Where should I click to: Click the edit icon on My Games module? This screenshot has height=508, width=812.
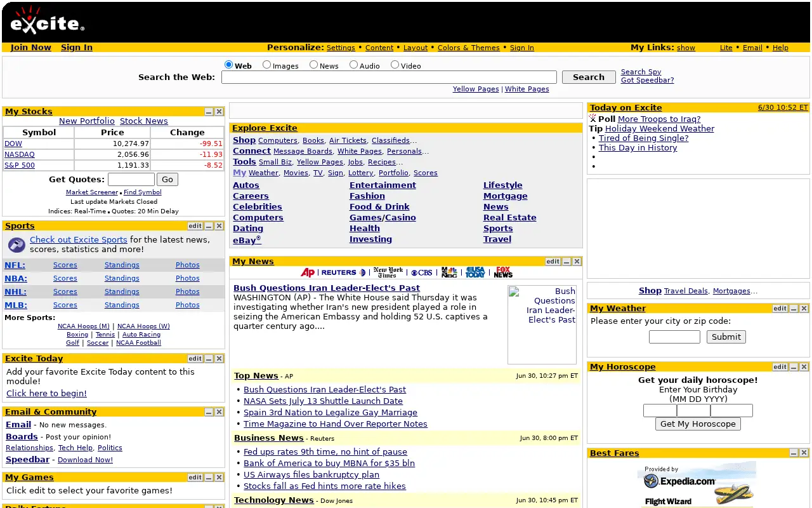point(195,478)
